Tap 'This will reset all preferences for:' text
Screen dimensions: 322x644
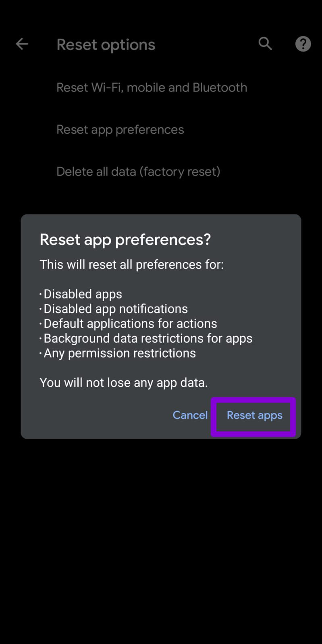click(x=131, y=265)
